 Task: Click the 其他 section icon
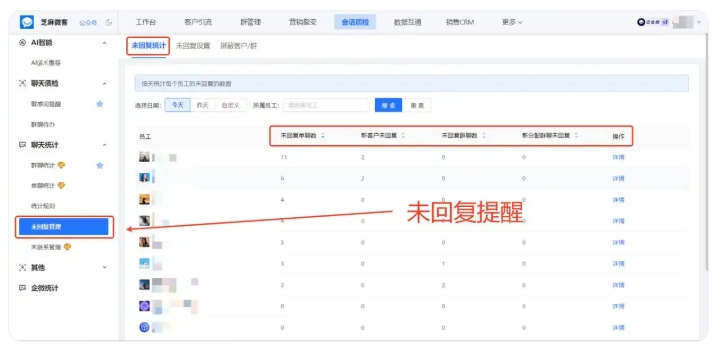click(22, 267)
